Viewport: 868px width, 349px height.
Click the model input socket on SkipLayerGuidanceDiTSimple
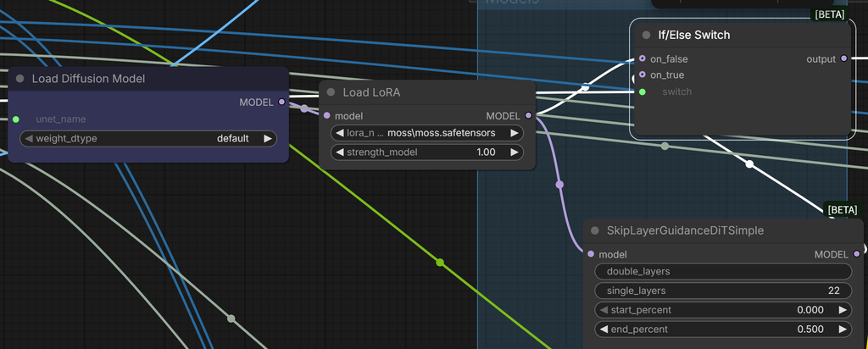tap(591, 254)
